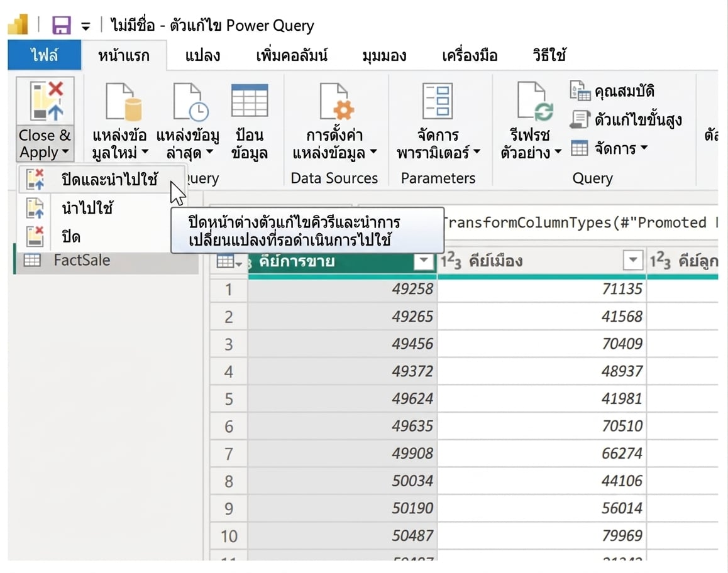This screenshot has width=728, height=573.
Task: Click the นำไปใช้ menu item icon
Action: tap(35, 208)
